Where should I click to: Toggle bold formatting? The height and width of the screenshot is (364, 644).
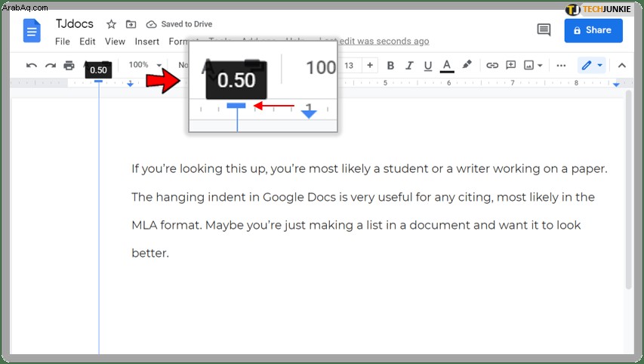[x=390, y=65]
